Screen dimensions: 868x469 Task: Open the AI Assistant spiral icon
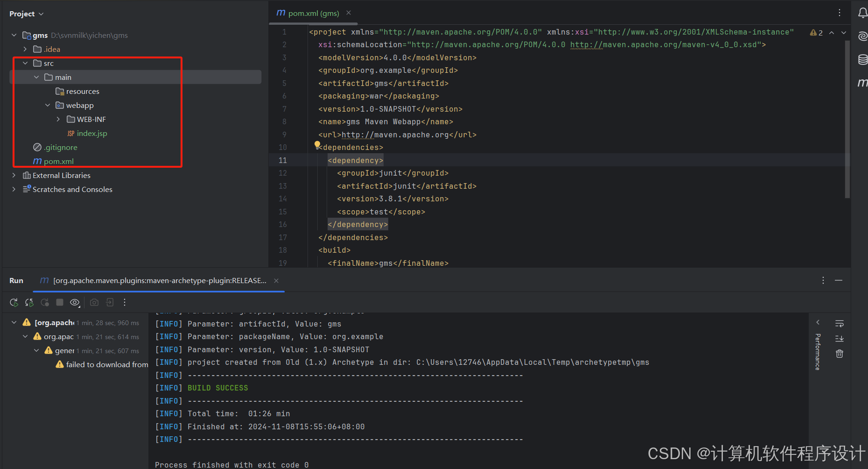point(862,36)
